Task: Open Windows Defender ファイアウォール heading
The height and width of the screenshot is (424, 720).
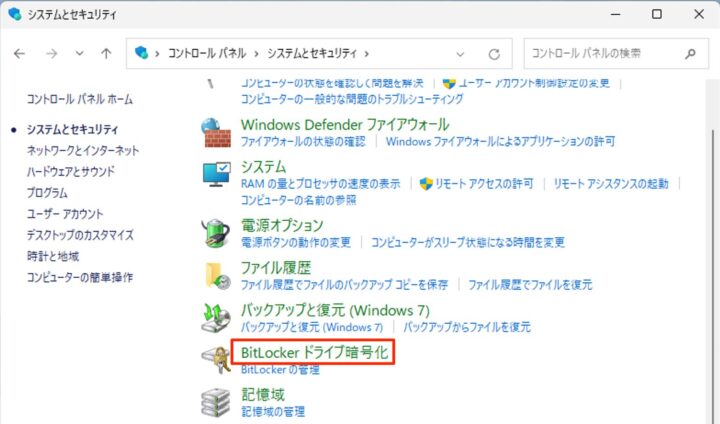Action: click(x=345, y=124)
